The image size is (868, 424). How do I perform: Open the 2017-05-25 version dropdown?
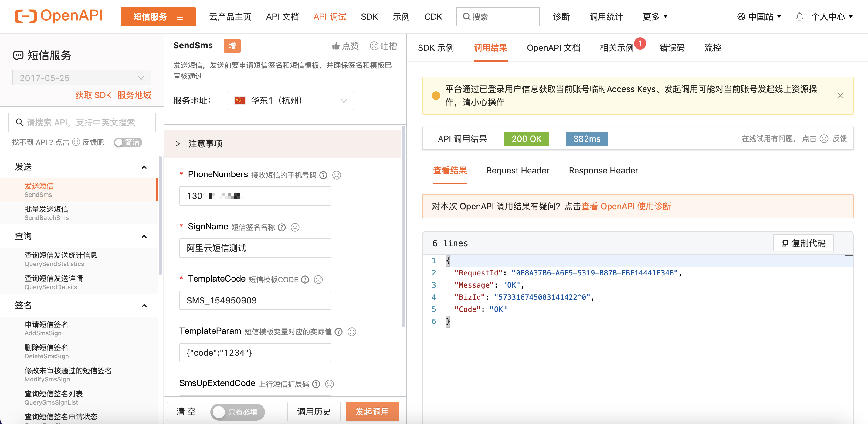82,78
